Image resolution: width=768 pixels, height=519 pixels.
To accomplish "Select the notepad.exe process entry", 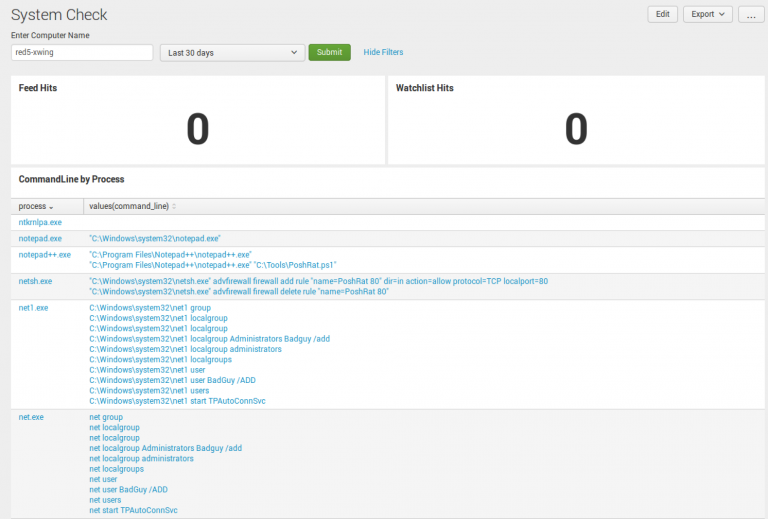I will click(40, 239).
